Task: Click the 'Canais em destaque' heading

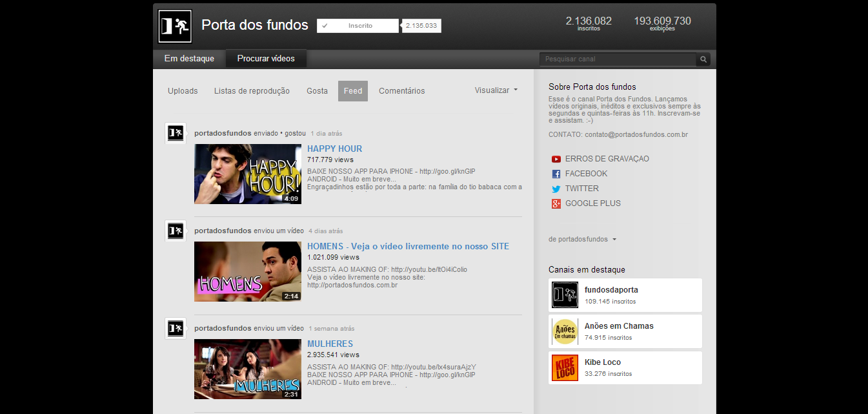Action: [587, 270]
